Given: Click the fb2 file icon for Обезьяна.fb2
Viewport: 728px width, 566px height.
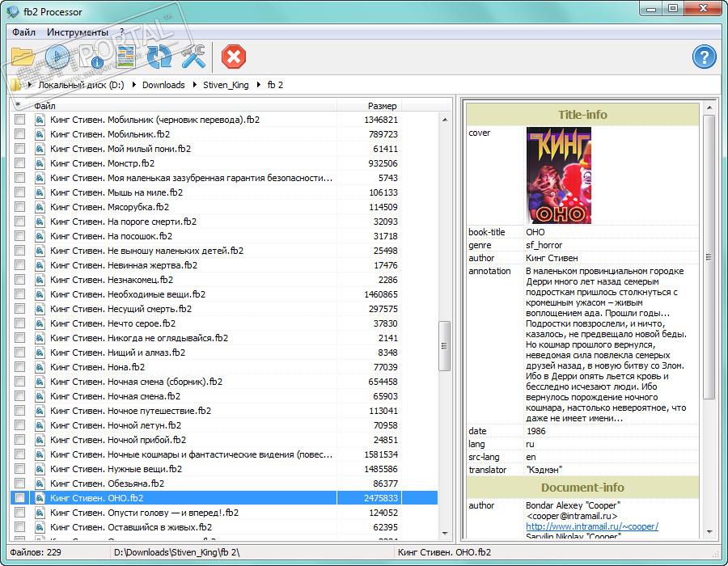Looking at the screenshot, I should (x=40, y=484).
